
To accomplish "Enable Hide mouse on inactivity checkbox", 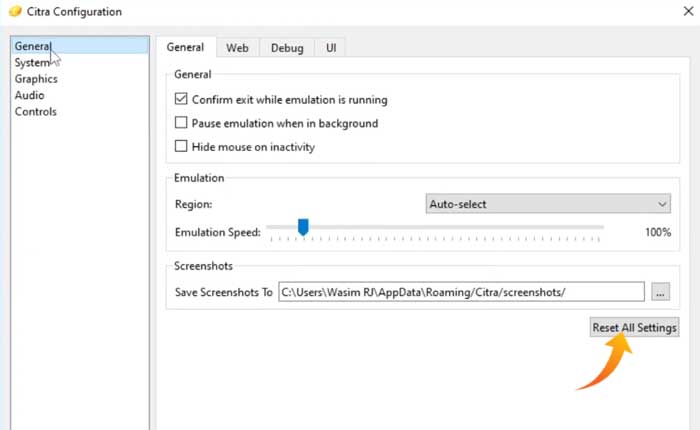I will point(181,147).
